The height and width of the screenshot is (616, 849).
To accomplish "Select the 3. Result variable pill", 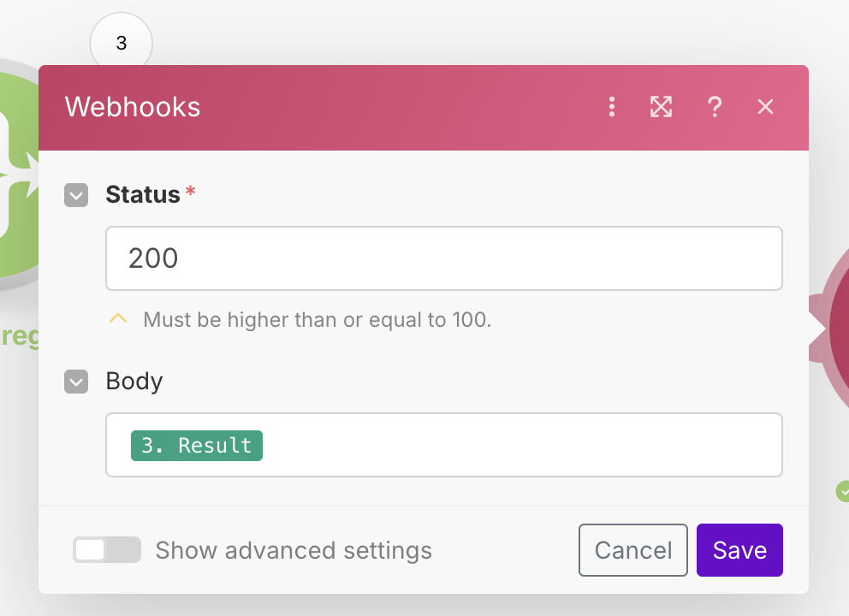I will pyautogui.click(x=197, y=446).
